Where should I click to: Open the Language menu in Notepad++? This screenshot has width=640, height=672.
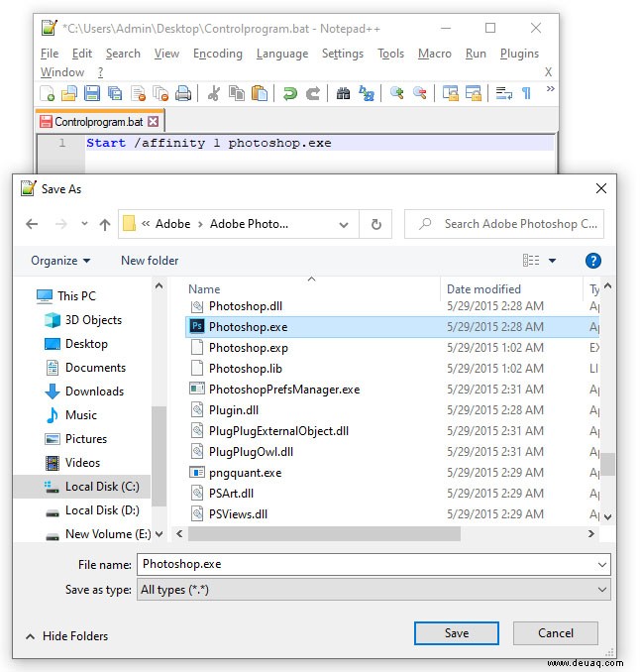[x=282, y=54]
